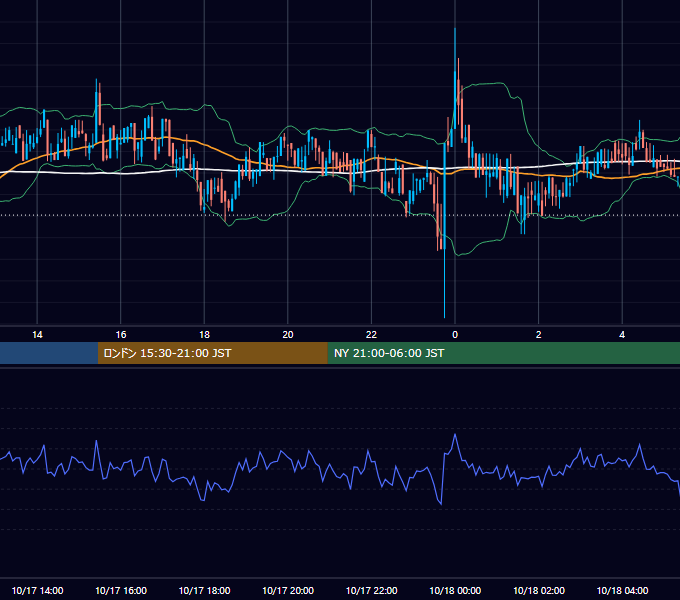Click the 10/17 22:00 time label

pyautogui.click(x=371, y=590)
